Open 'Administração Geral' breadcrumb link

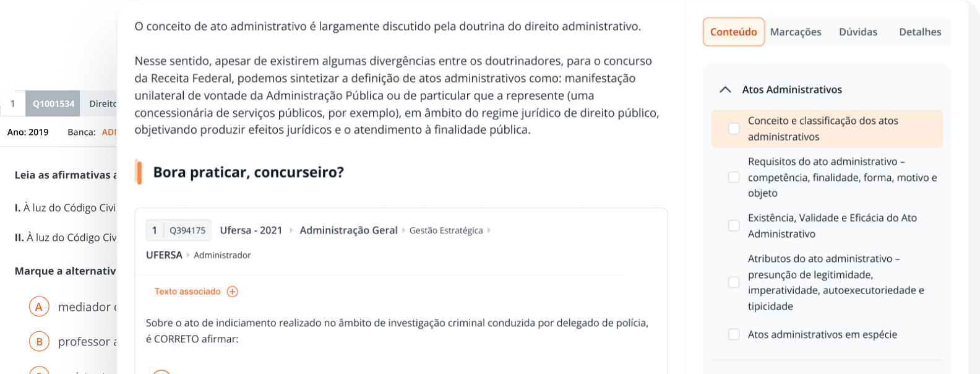tap(348, 230)
